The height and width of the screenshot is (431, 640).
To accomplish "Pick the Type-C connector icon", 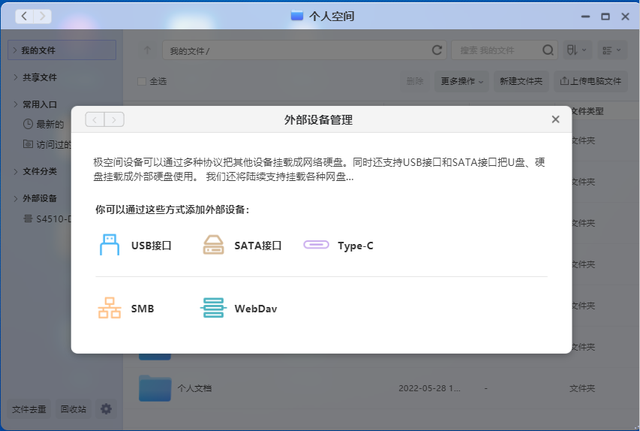I will (x=316, y=245).
